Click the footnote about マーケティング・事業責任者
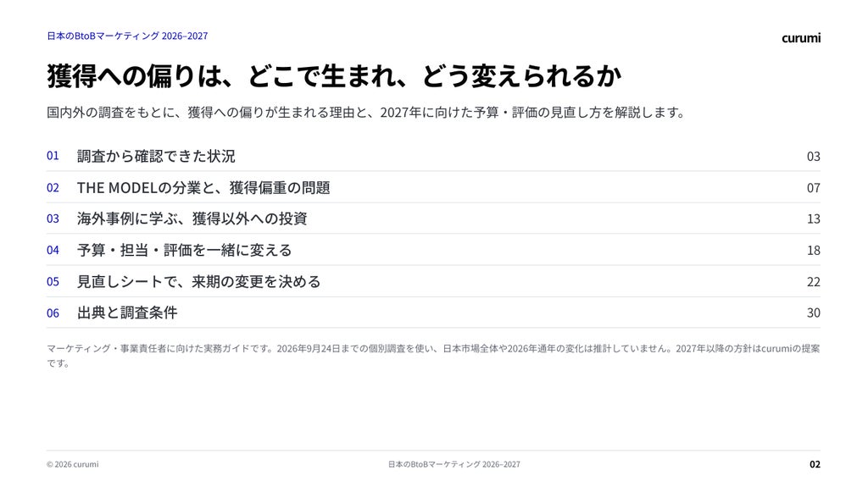868x487 pixels. pos(433,356)
